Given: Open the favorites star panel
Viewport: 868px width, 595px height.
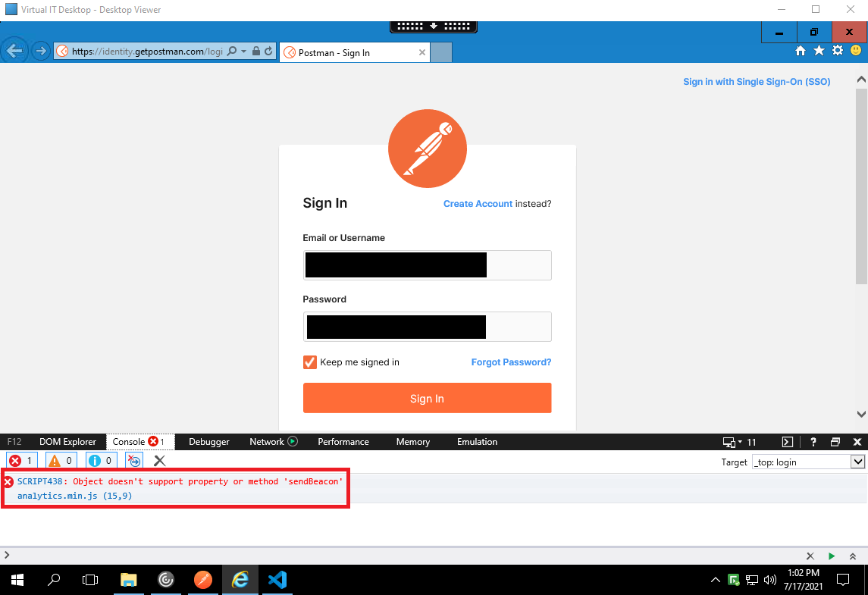Looking at the screenshot, I should 819,51.
